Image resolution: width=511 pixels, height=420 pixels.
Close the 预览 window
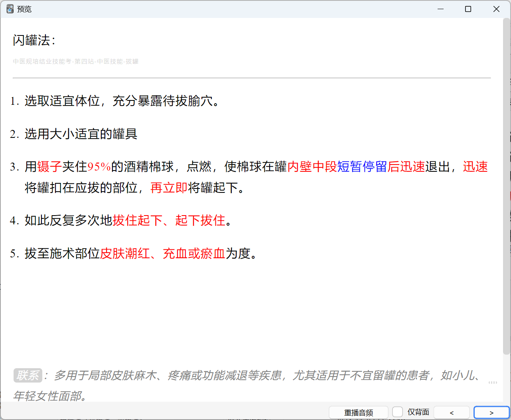(496, 9)
